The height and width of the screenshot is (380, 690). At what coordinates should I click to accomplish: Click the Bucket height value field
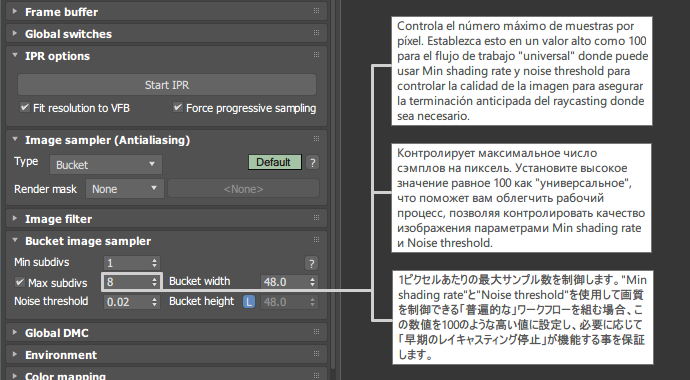pyautogui.click(x=284, y=302)
